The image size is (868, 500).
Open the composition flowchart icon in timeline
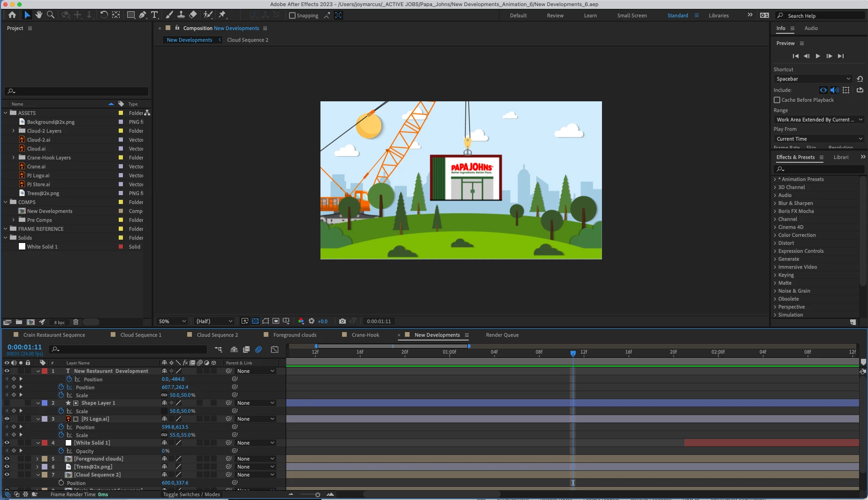[x=218, y=349]
